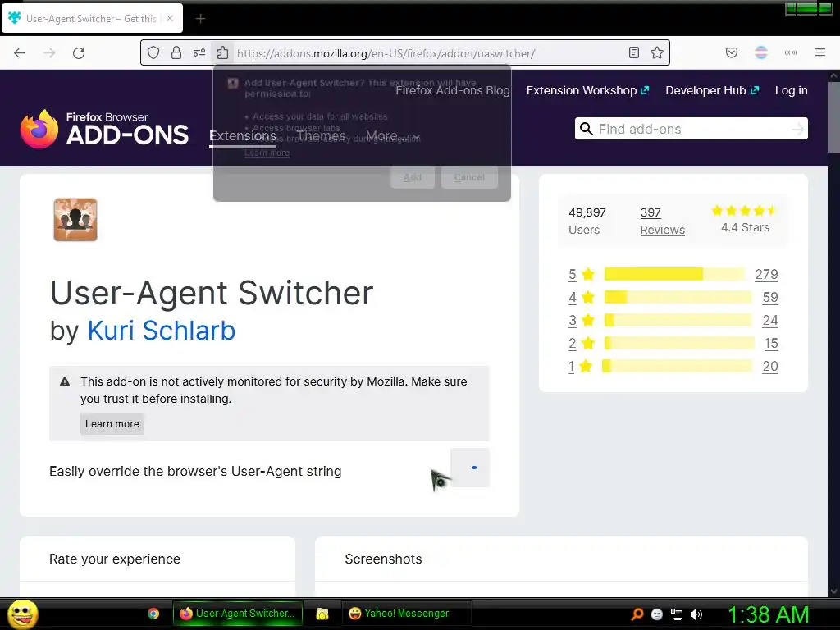
Task: Click Learn more in security warning
Action: click(x=112, y=424)
